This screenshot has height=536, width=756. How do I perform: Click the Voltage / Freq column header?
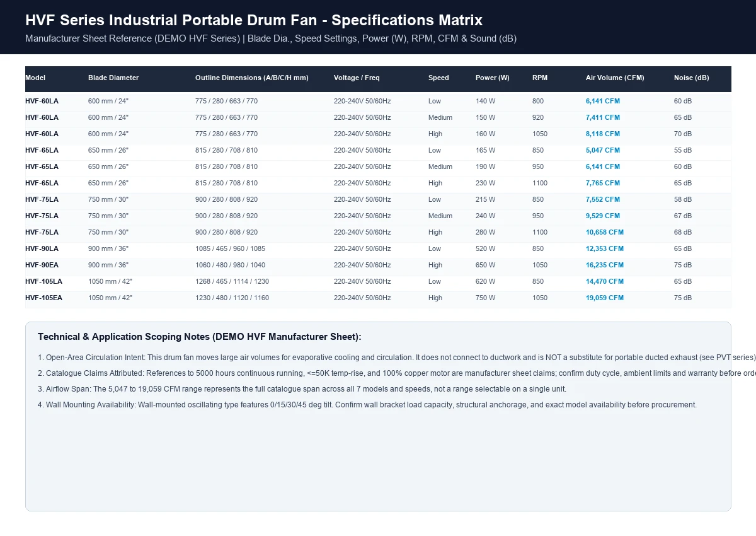coord(357,78)
